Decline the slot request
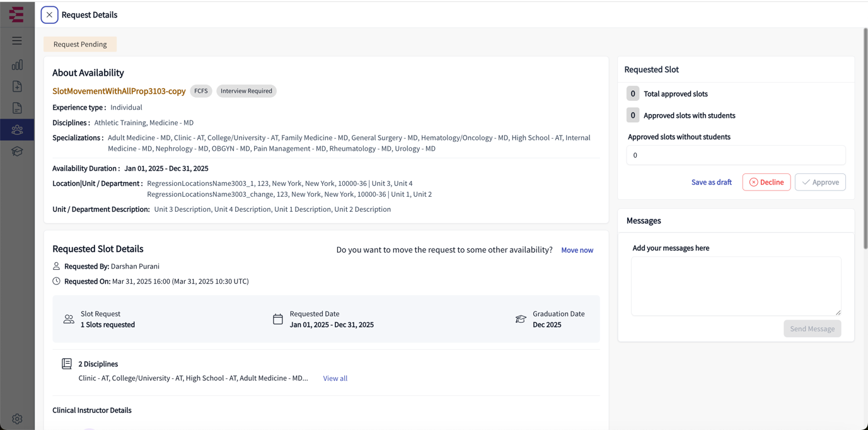This screenshot has width=868, height=430. (x=767, y=182)
